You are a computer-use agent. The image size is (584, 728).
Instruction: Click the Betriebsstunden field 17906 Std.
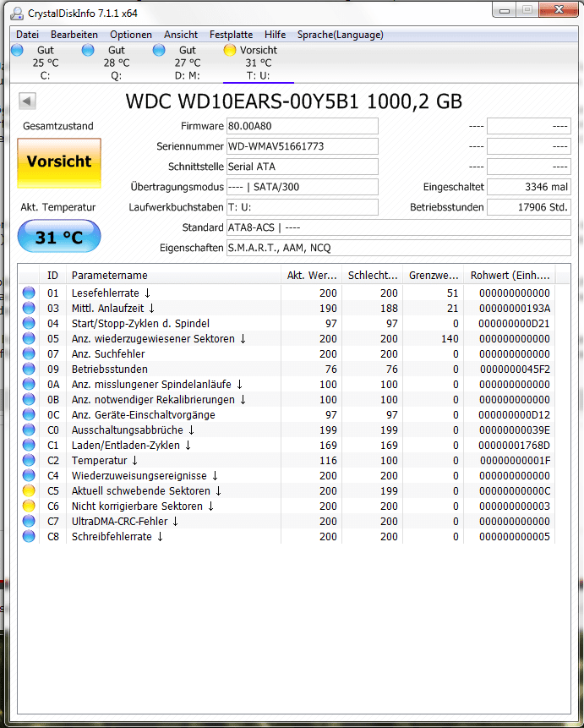(529, 207)
